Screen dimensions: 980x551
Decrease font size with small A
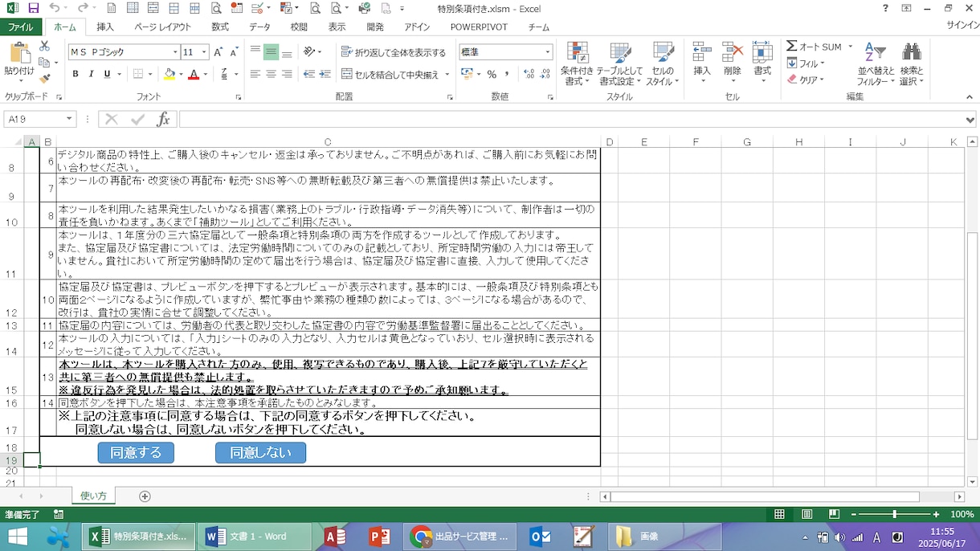234,52
